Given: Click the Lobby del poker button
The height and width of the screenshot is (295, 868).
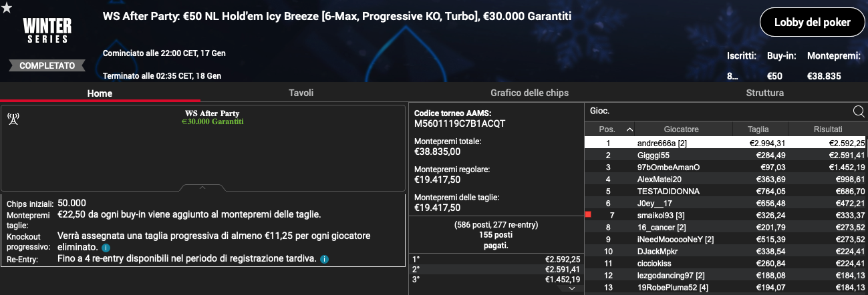Looking at the screenshot, I should (x=812, y=23).
